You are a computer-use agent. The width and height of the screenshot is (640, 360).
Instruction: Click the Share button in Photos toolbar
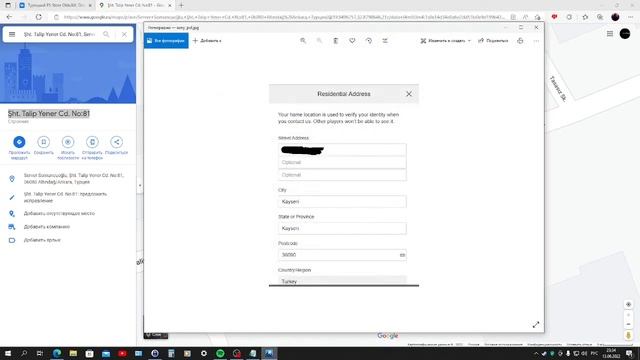pyautogui.click(x=493, y=41)
